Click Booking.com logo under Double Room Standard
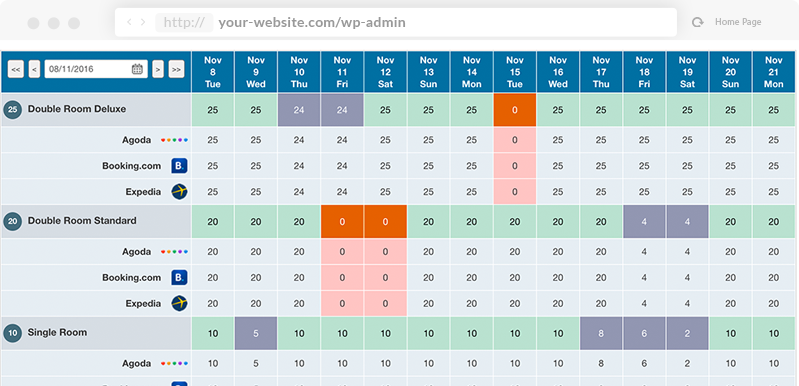 click(179, 278)
